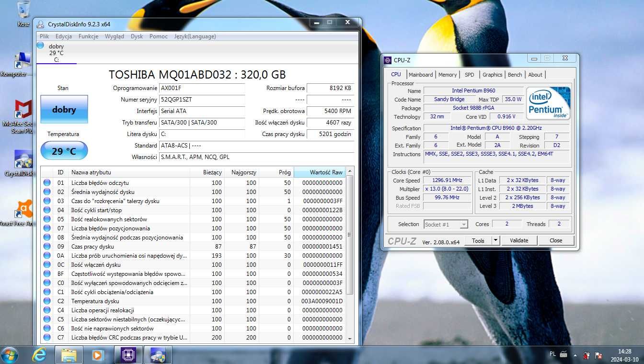644x364 pixels.
Task: Click the status icon for attribute 05
Action: (46, 219)
